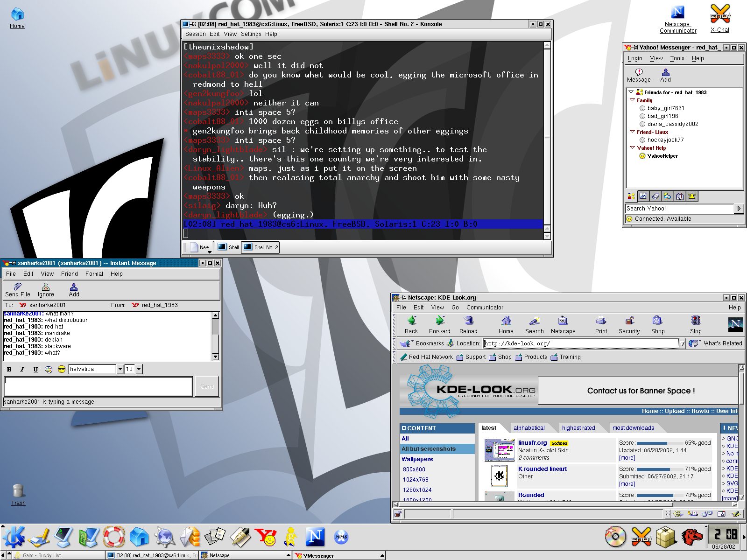Open the X-Chat desktop icon
747x560 pixels.
pos(720,18)
